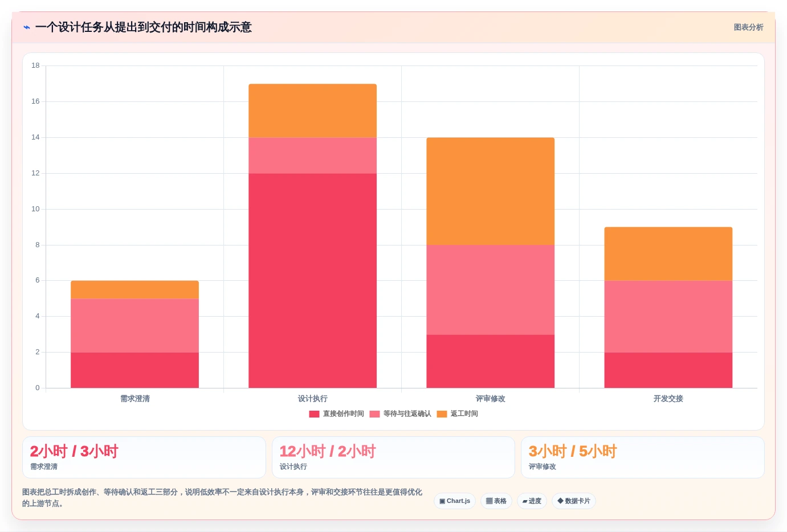Click the 设计执行 x-axis label
The height and width of the screenshot is (532, 787).
312,399
